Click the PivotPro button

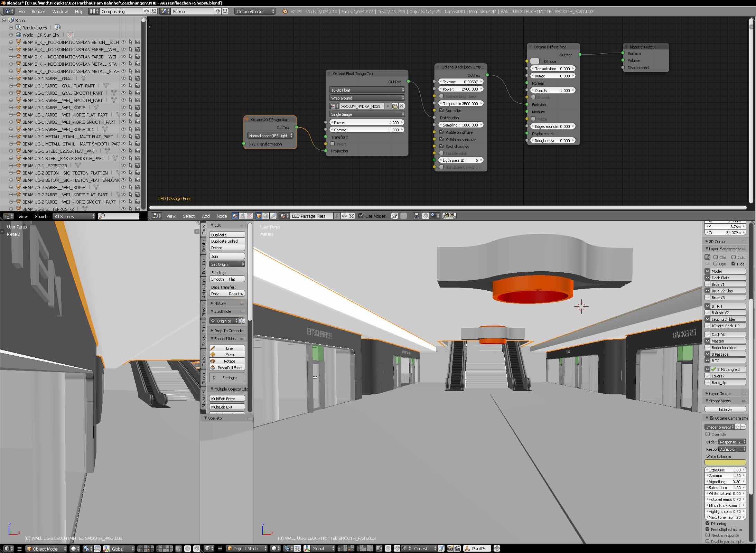pyautogui.click(x=477, y=549)
